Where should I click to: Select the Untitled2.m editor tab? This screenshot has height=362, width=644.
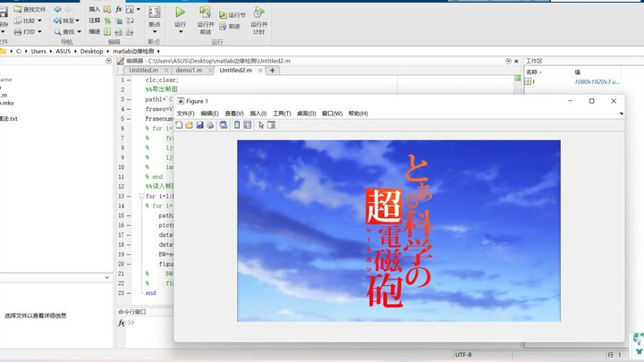point(236,71)
